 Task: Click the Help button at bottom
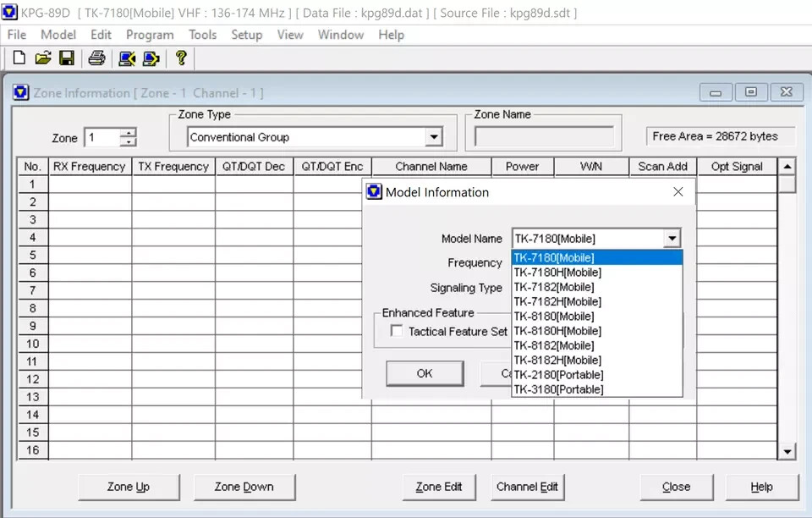(762, 487)
